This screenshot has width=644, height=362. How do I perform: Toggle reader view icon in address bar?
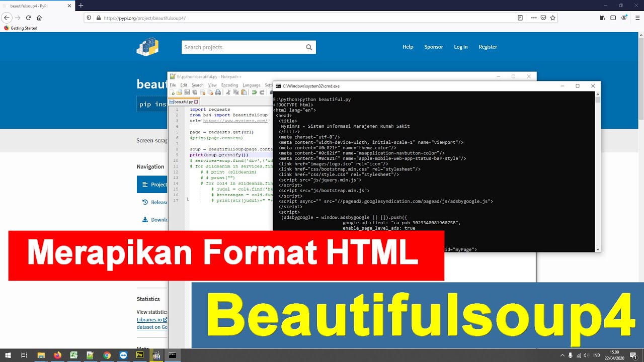tap(520, 18)
